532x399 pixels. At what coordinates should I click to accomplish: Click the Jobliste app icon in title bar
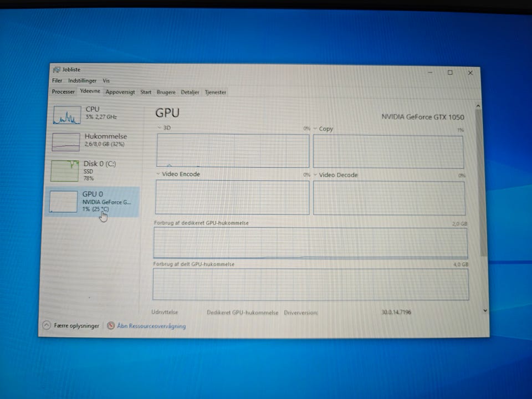click(x=57, y=70)
